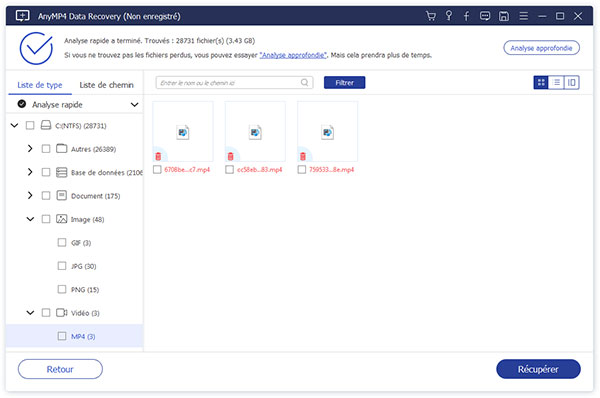This screenshot has width=600, height=398.
Task: Tick the JPG (30) checkbox
Action: click(62, 266)
